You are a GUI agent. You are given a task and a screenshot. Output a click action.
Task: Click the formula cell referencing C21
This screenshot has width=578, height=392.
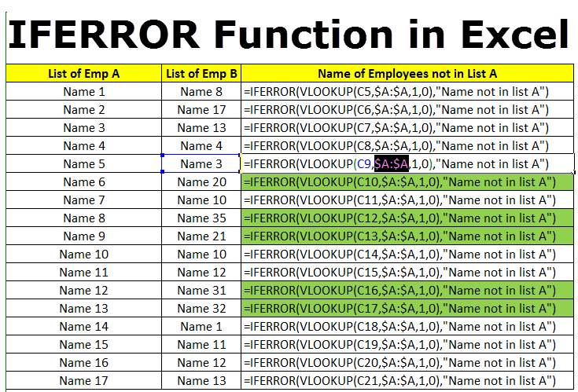point(407,380)
